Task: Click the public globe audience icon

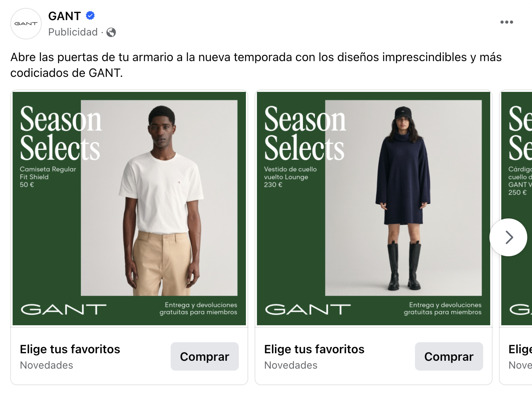Action: [x=111, y=32]
